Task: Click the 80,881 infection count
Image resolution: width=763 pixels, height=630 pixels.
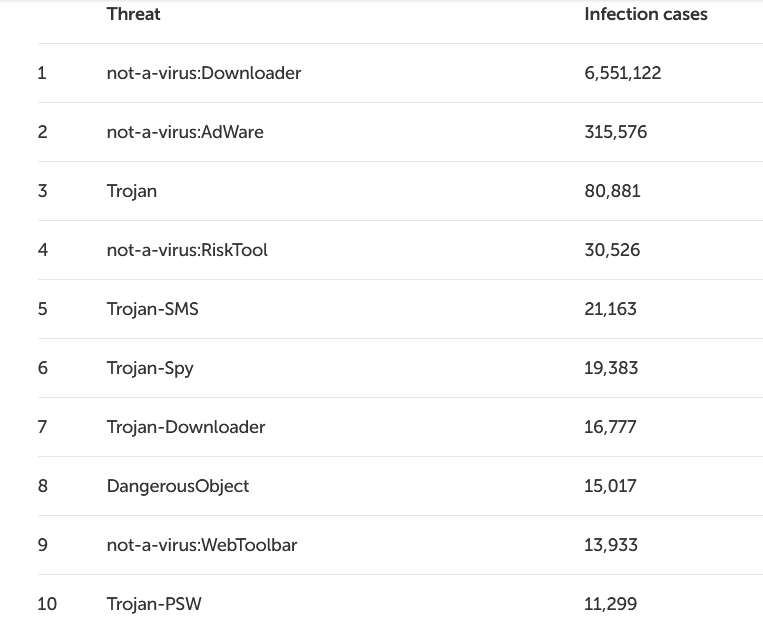Action: (612, 191)
